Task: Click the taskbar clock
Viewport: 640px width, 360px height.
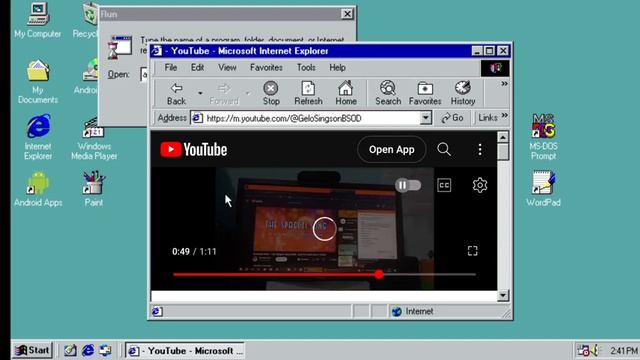Action: tap(623, 351)
